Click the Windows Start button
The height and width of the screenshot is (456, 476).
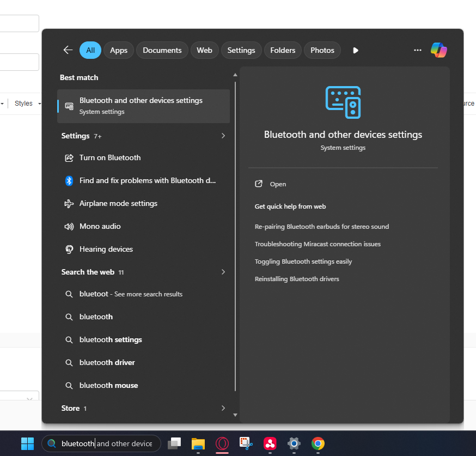click(x=27, y=443)
